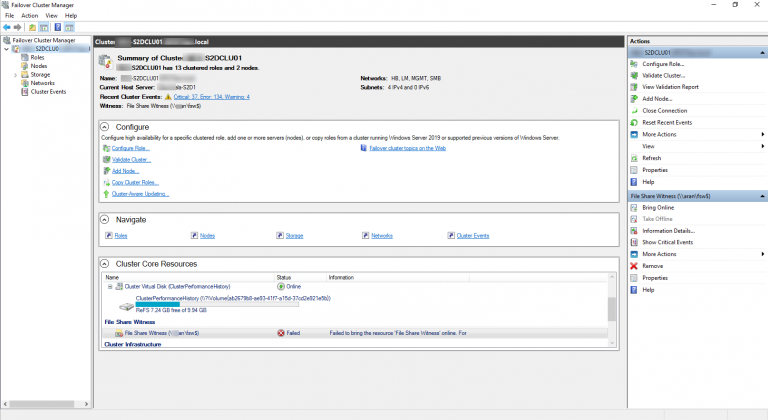Click Take Offline for File Share Witness
Viewport: 768px width, 420px height.
tap(657, 219)
